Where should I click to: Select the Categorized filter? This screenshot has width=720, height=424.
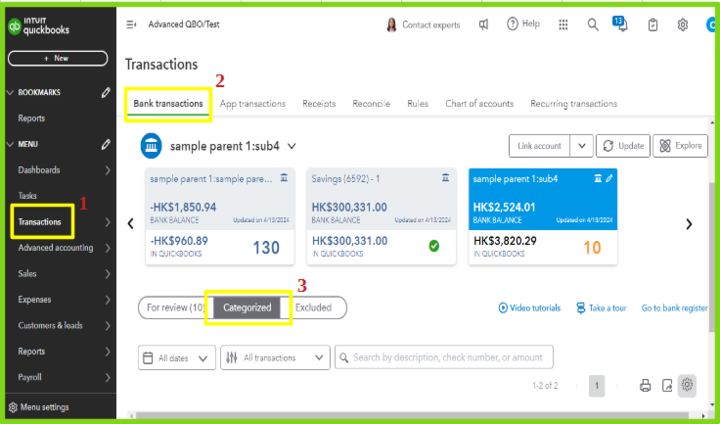click(247, 307)
